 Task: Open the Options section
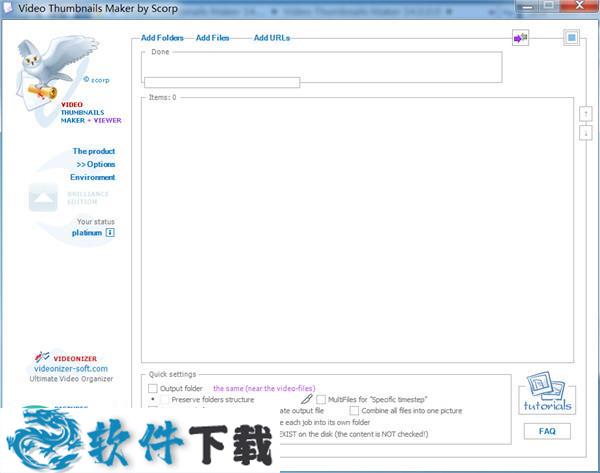point(96,164)
